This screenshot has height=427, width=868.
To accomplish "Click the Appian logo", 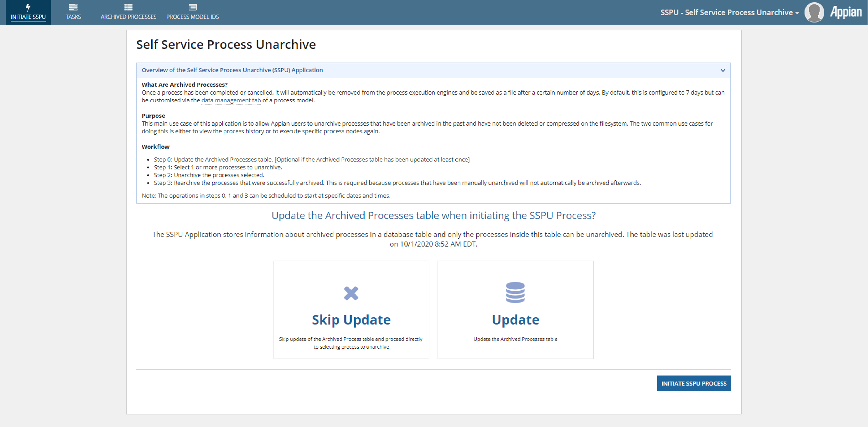I will [846, 12].
